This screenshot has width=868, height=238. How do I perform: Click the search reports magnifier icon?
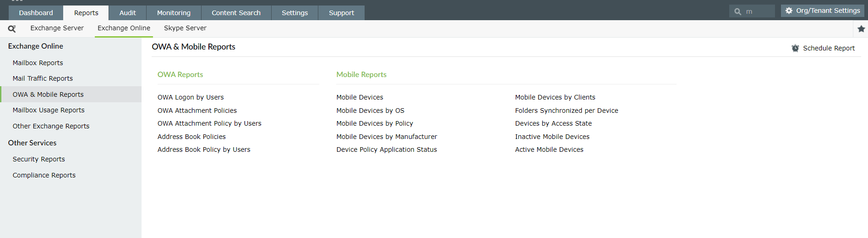click(x=12, y=28)
